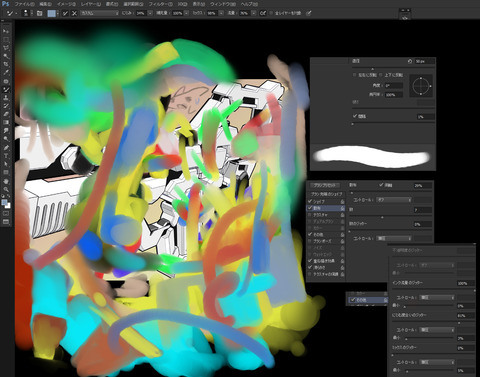This screenshot has width=480, height=377.
Task: Toggle the 両軸 (Both Axes) scatter checkbox
Action: [381, 185]
